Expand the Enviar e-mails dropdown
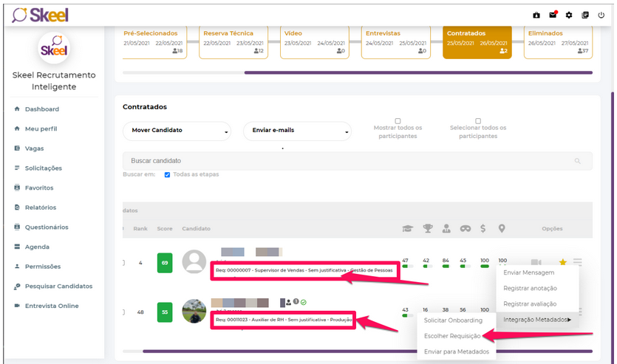 [296, 131]
